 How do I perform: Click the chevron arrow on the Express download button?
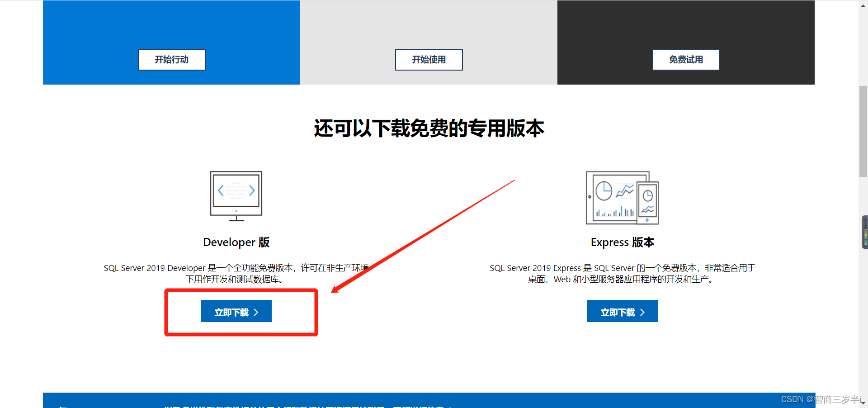642,312
